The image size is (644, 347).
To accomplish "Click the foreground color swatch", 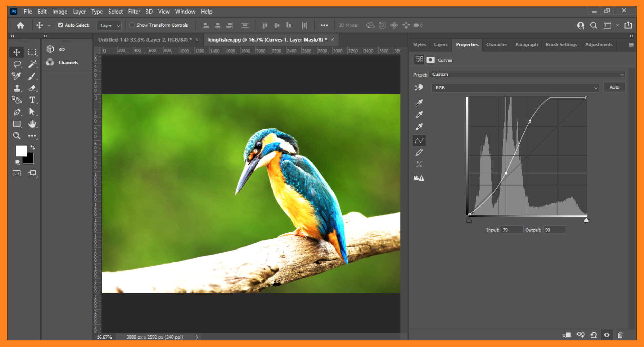I will coord(21,150).
